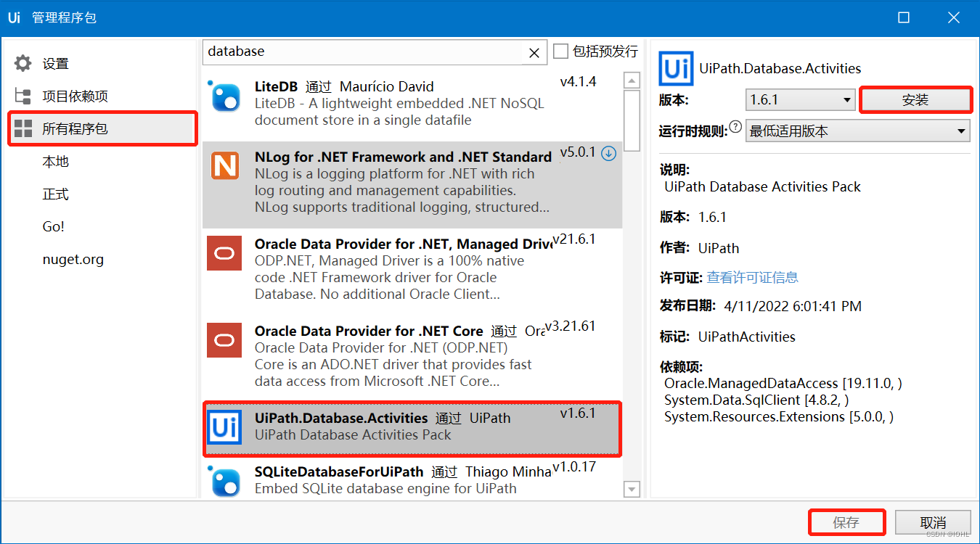
Task: Select SQLiteDatabaseForUiPath title
Action: click(x=339, y=471)
